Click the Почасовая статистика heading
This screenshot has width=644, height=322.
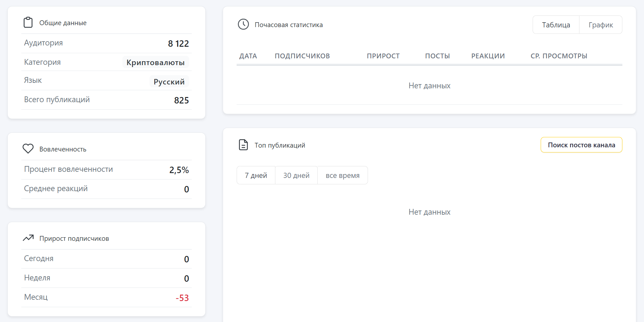pyautogui.click(x=289, y=25)
